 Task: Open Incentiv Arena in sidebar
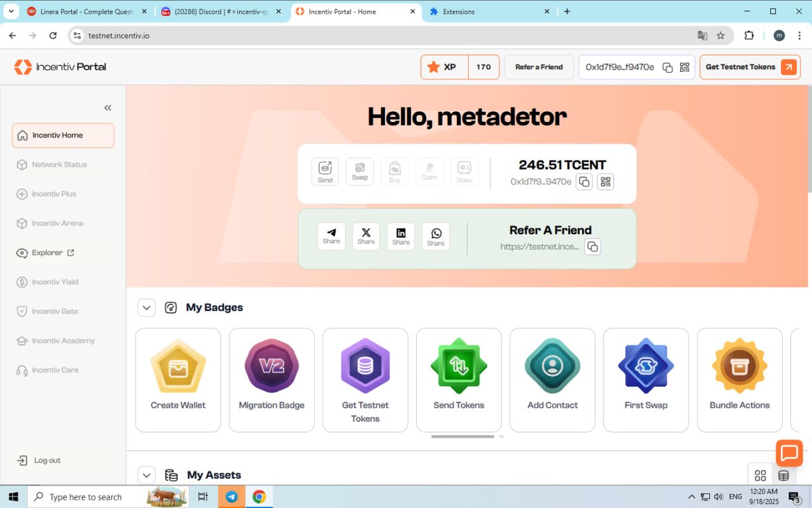(63, 224)
